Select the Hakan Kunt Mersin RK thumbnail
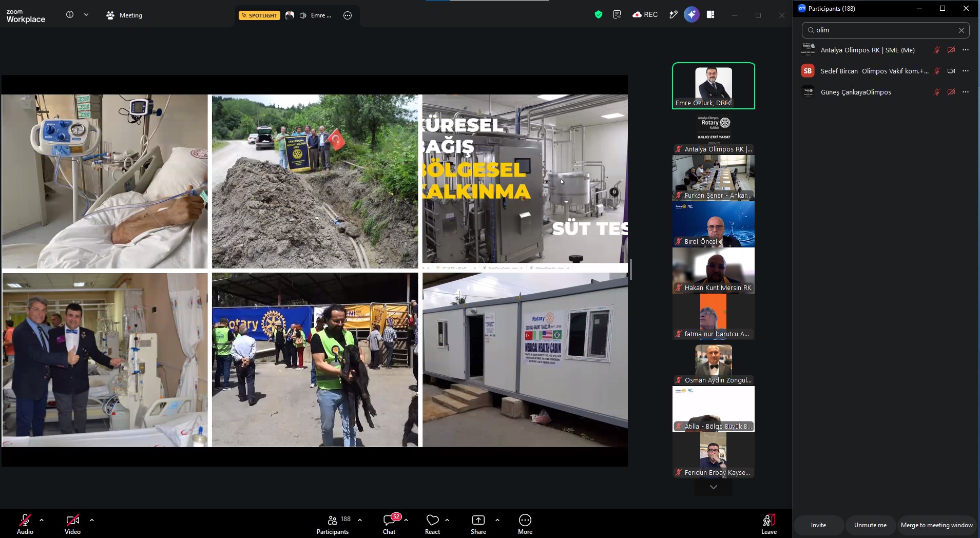 (x=714, y=271)
